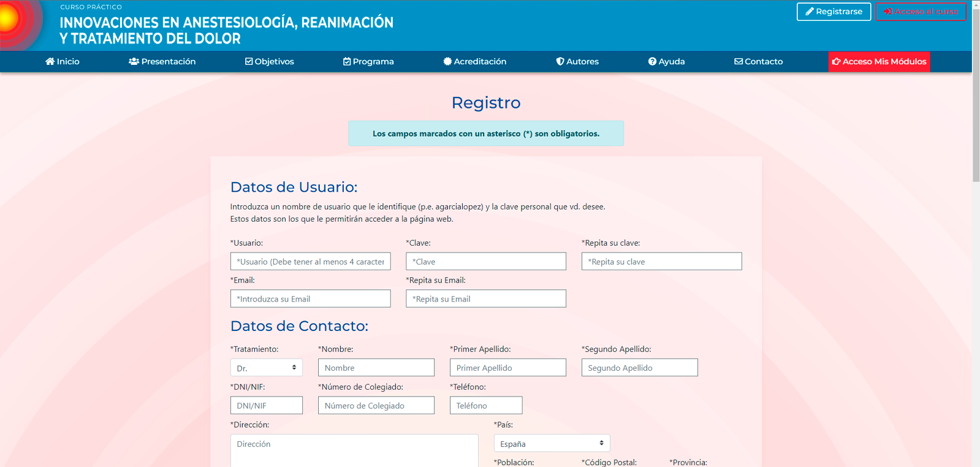Focus the Número de Colegiado field
Screen dimensions: 980x467
(376, 405)
